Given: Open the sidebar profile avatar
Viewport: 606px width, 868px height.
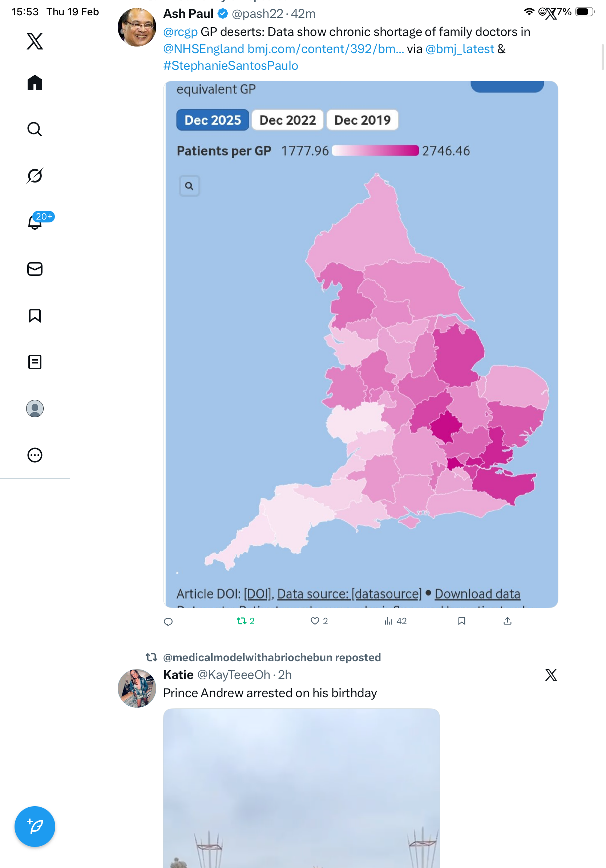Looking at the screenshot, I should coord(35,409).
